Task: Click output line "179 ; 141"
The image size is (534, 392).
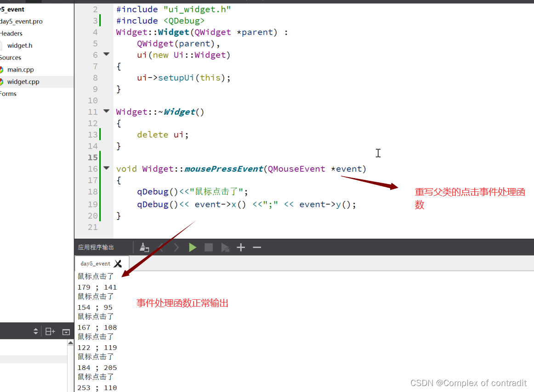Action: (97, 287)
